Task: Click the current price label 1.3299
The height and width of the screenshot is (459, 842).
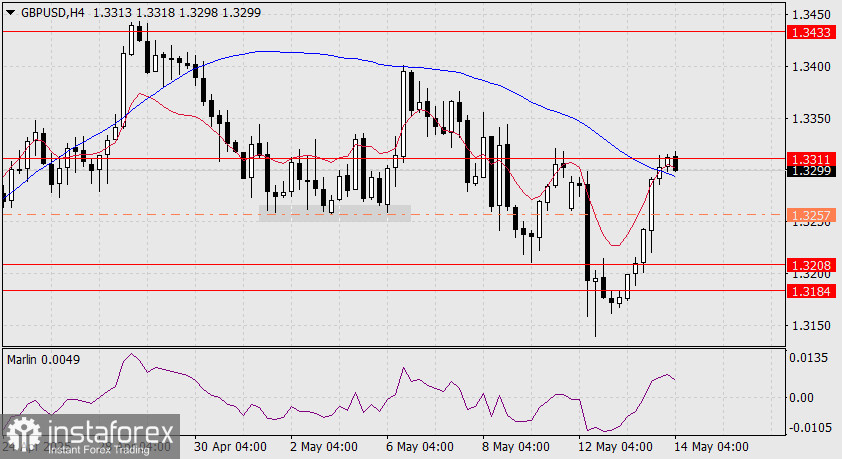Action: click(x=811, y=171)
